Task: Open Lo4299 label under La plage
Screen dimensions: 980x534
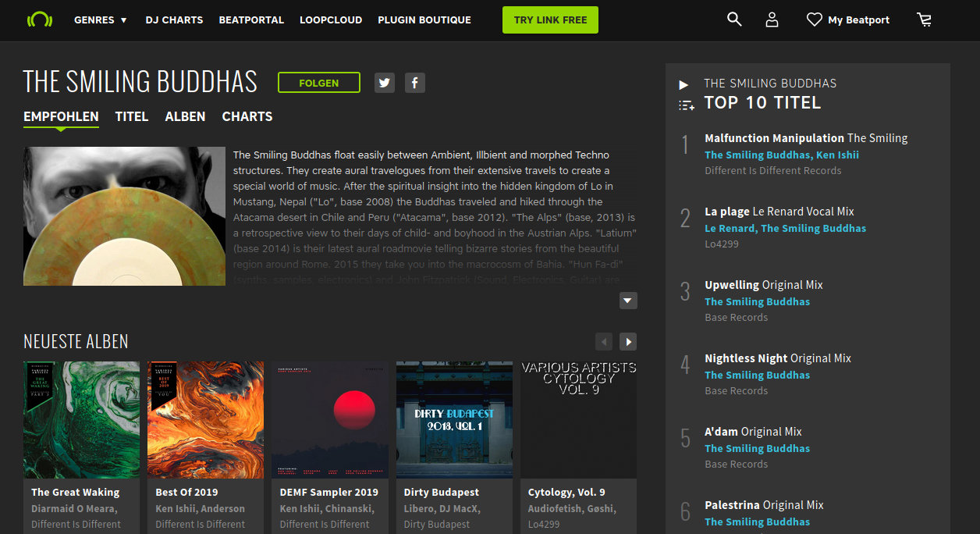Action: click(722, 244)
